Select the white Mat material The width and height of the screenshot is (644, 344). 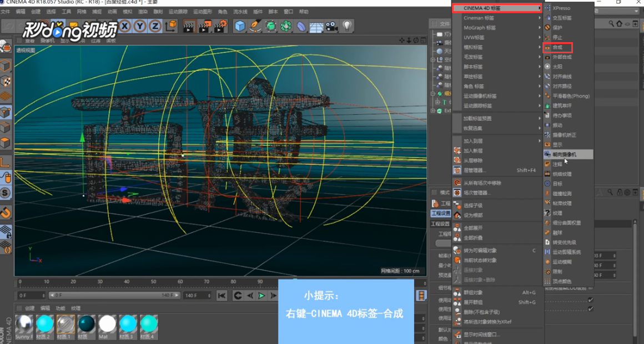pos(107,327)
